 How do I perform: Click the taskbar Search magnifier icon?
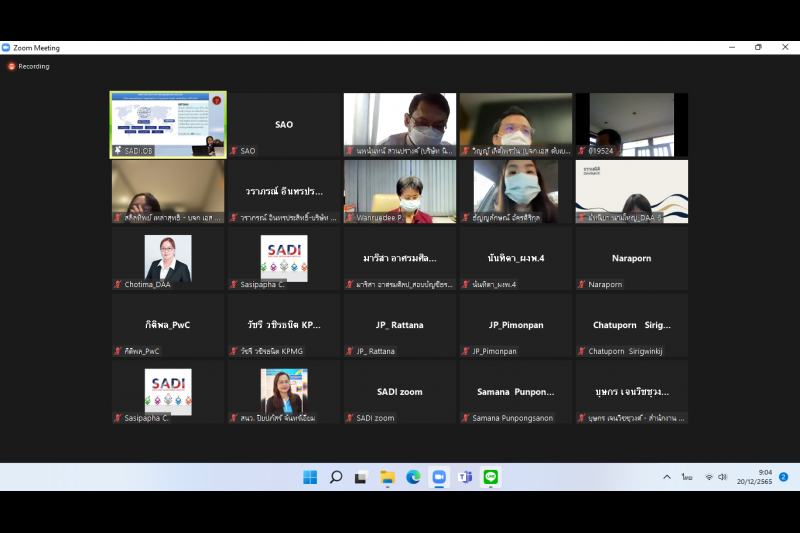[x=336, y=477]
